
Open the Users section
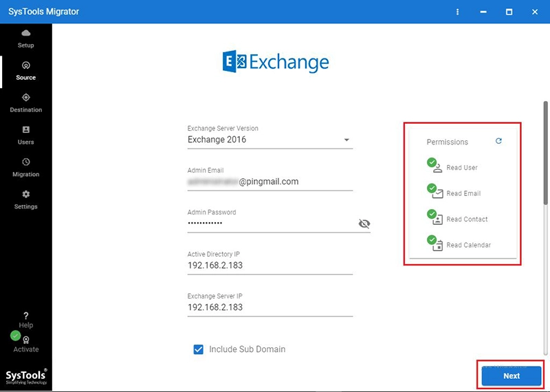coord(26,135)
